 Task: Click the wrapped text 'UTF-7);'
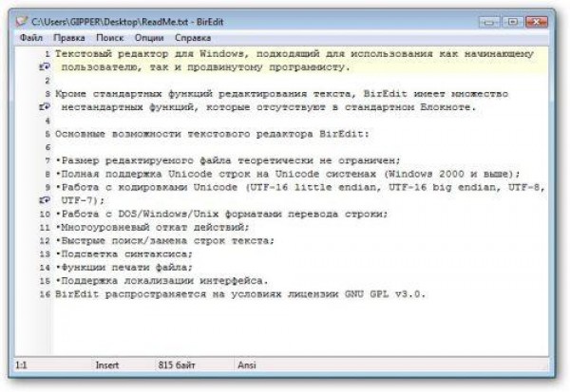click(83, 200)
